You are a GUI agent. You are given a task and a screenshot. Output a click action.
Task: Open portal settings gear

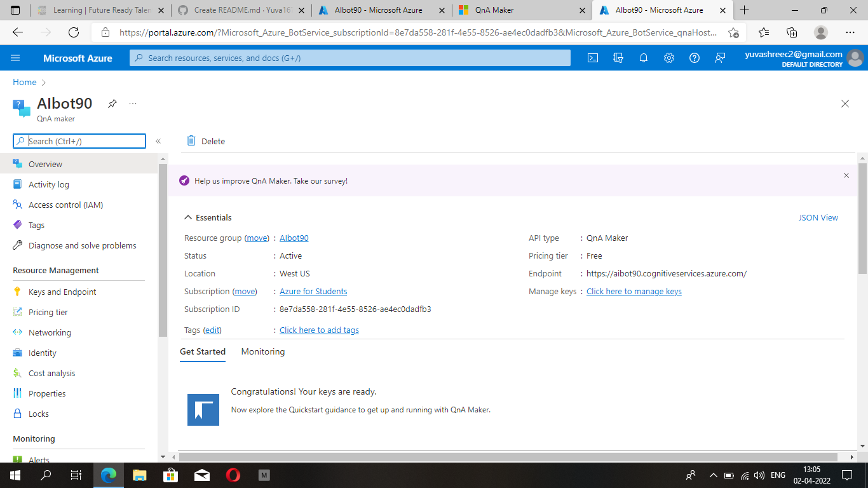[669, 58]
